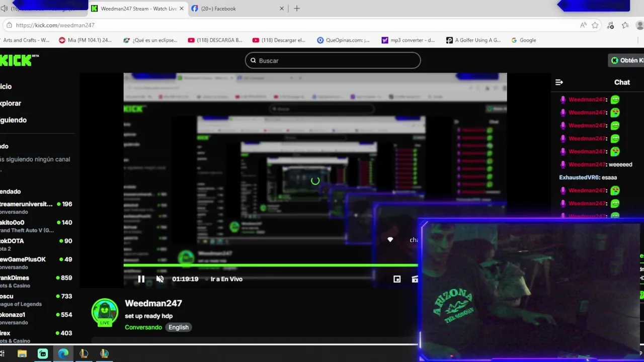Add page to favorites with star icon
Image resolution: width=644 pixels, height=362 pixels.
click(595, 25)
